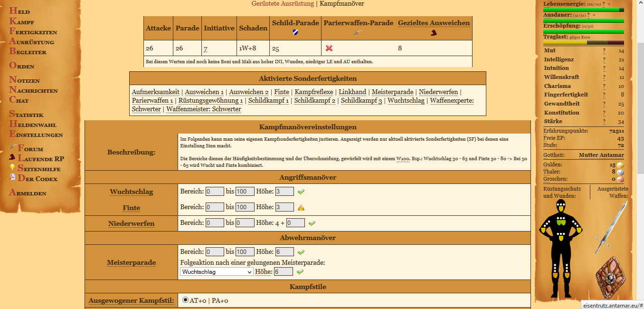Click the question mark next to Stärke
This screenshot has height=309, width=644.
[604, 122]
